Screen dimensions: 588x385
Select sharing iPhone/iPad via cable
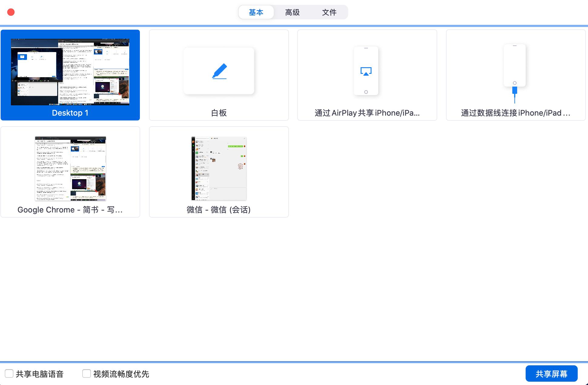point(515,75)
